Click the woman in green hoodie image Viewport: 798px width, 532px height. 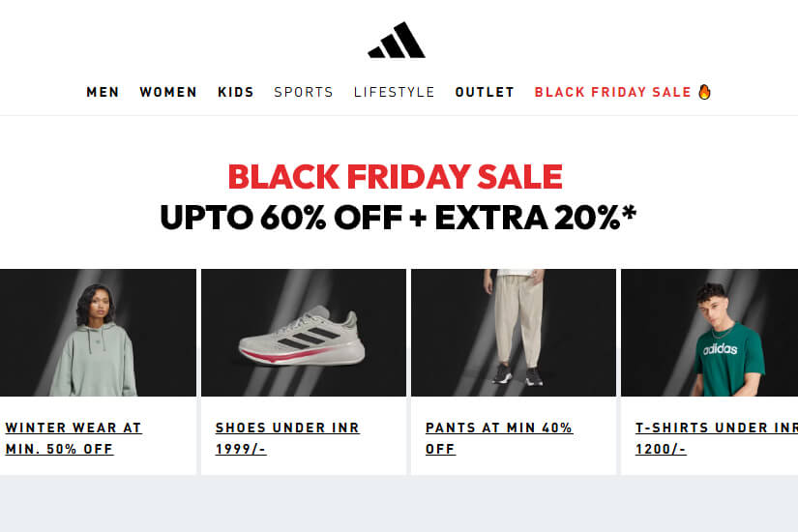pos(97,333)
